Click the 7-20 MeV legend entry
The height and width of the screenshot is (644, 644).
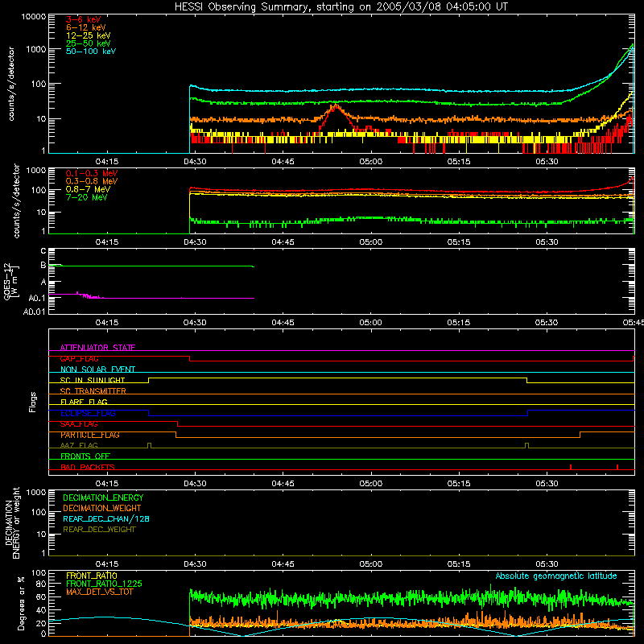(x=86, y=197)
